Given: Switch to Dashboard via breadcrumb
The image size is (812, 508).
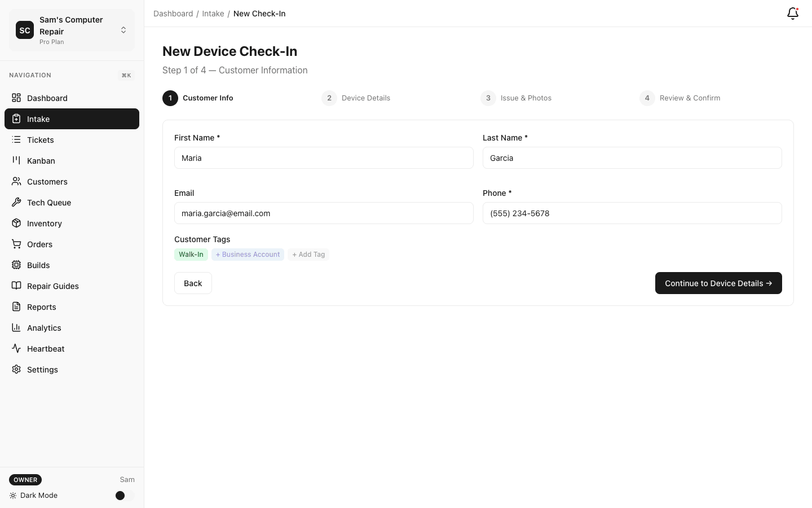Looking at the screenshot, I should [x=173, y=13].
